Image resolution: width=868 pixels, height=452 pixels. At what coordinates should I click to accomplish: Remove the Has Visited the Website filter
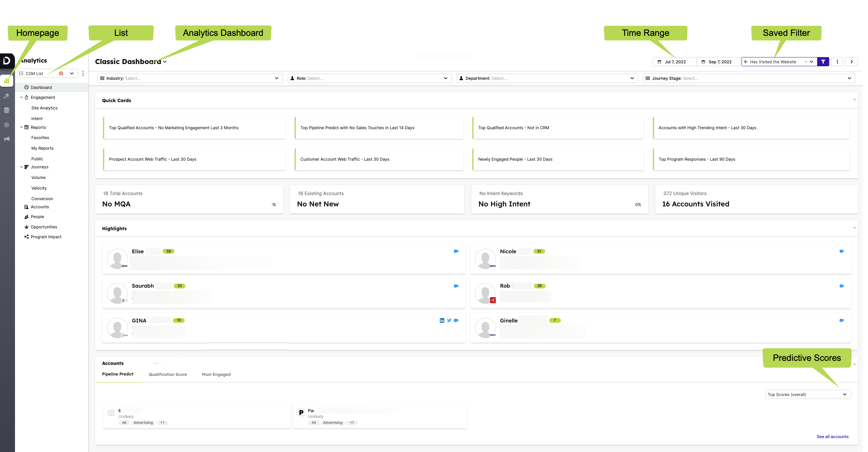(x=806, y=61)
